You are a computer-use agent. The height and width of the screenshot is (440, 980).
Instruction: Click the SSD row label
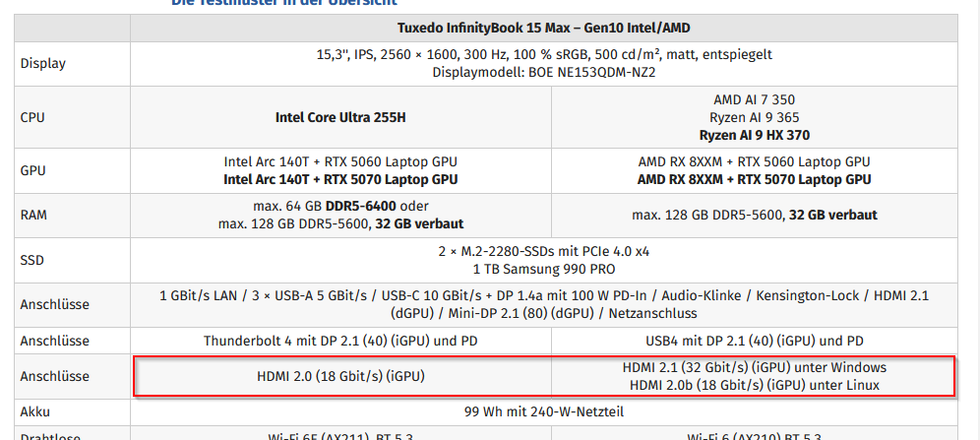31,260
